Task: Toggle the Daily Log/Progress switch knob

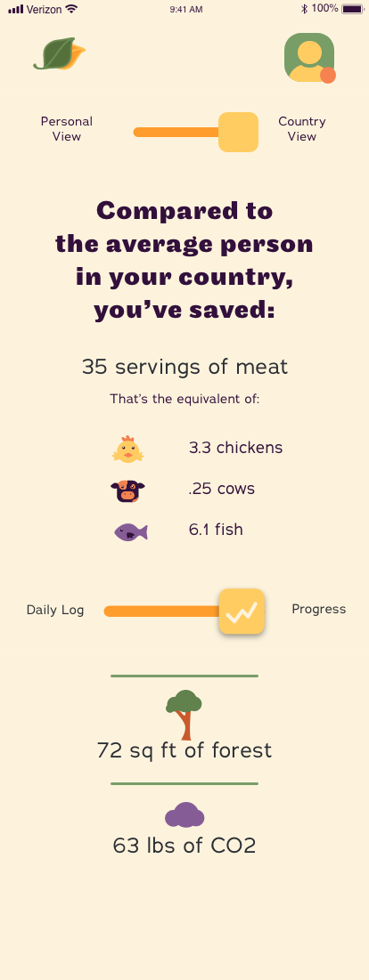Action: (x=242, y=611)
